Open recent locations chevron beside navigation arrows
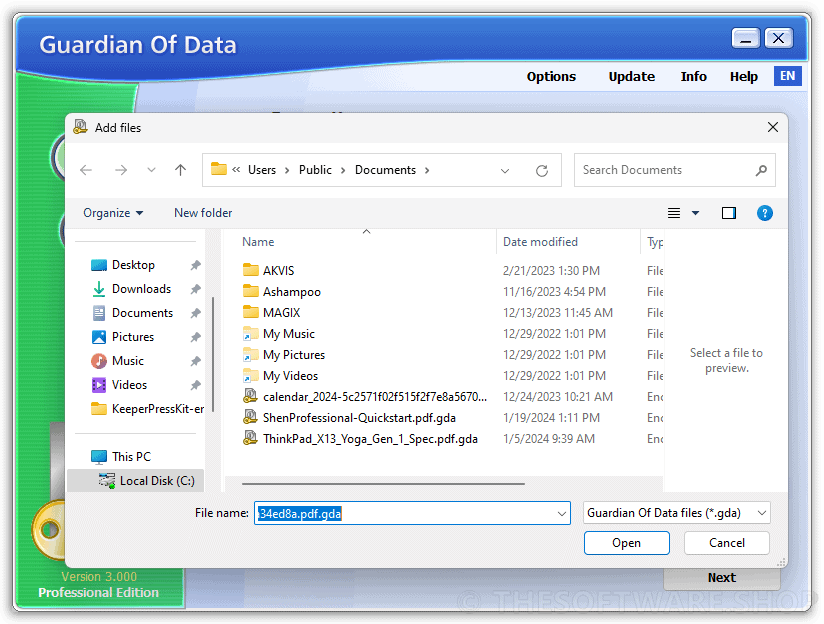 point(151,170)
